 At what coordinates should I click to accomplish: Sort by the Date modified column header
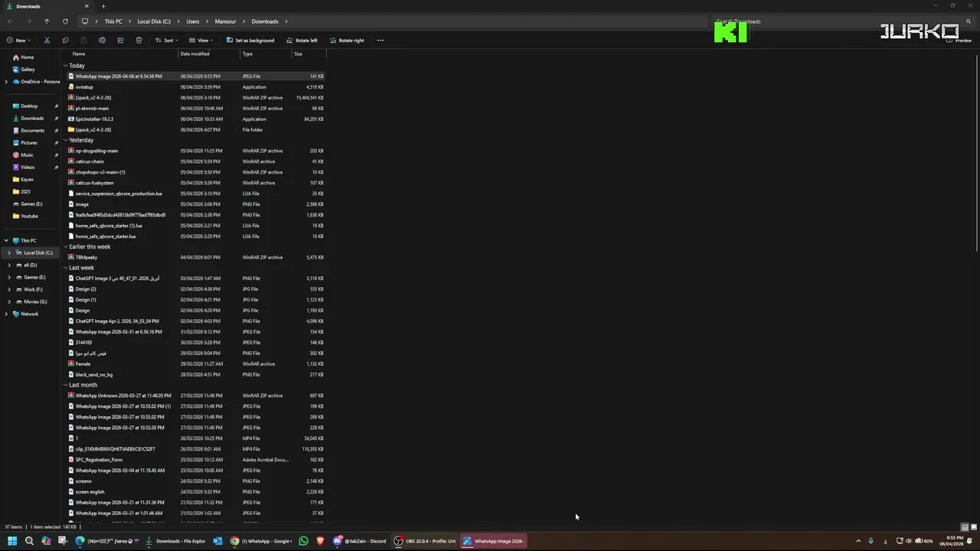194,54
